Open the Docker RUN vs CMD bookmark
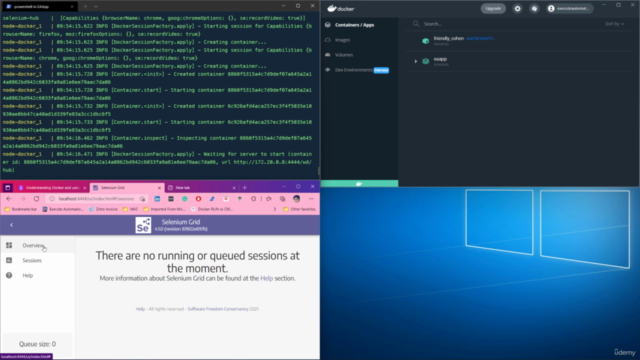 pyautogui.click(x=212, y=209)
